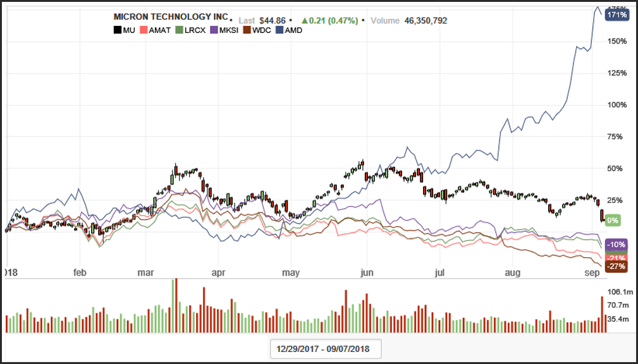638x364 pixels.
Task: Click the sep label on time axis
Action: [x=592, y=273]
